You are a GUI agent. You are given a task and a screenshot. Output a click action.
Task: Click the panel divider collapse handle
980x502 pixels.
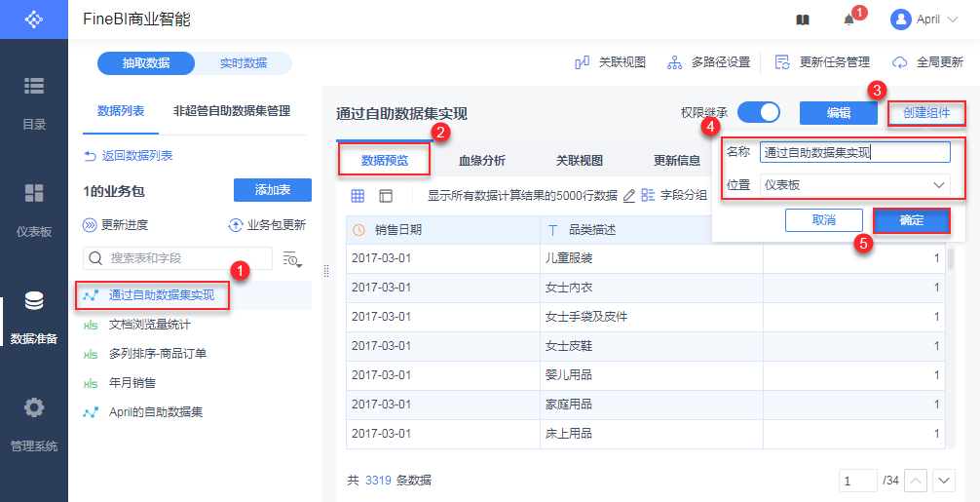coord(325,270)
